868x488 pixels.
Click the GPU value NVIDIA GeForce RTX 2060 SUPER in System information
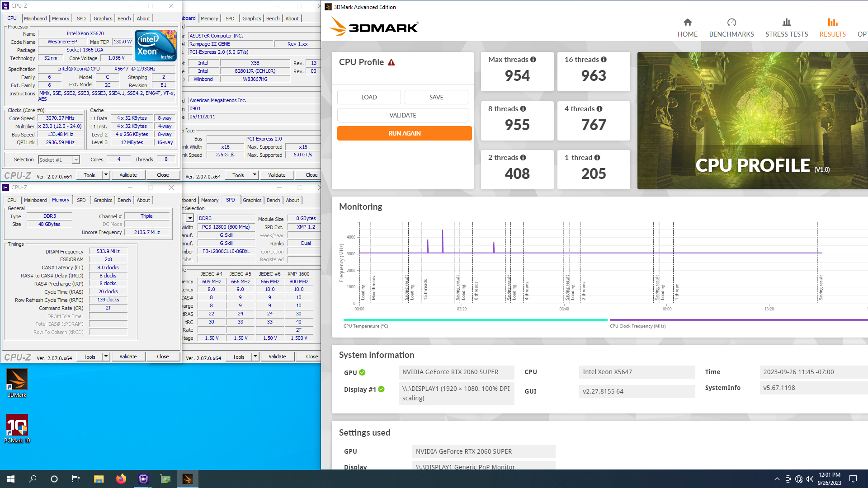(456, 372)
